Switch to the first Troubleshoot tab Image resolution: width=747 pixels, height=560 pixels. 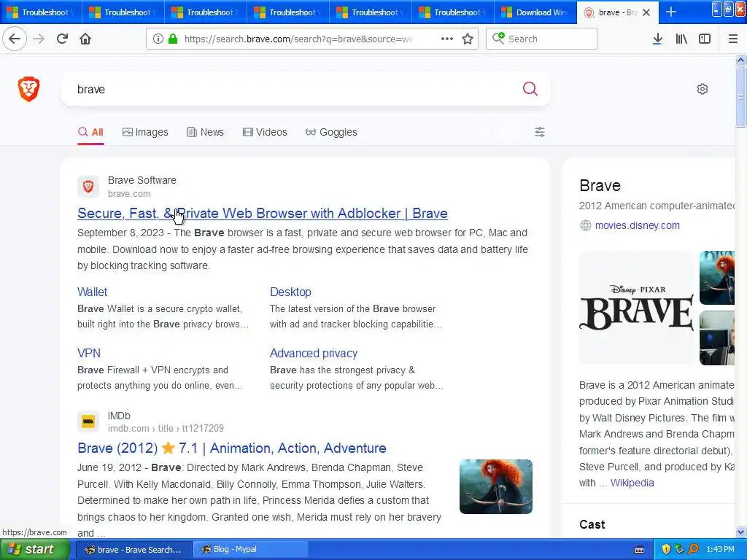coord(41,12)
